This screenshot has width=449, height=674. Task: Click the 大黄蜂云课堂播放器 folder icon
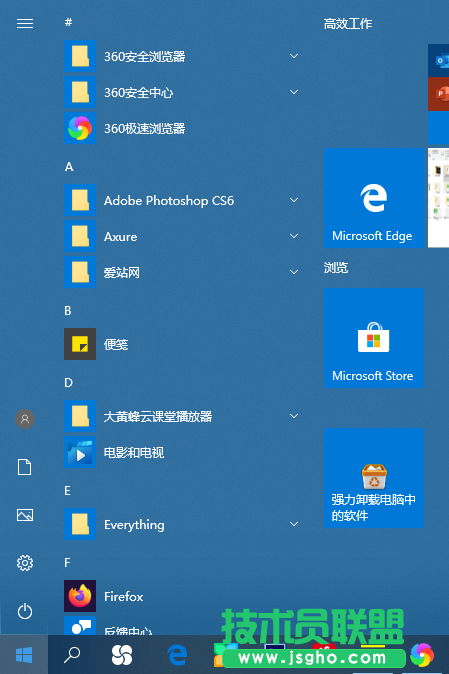point(80,416)
